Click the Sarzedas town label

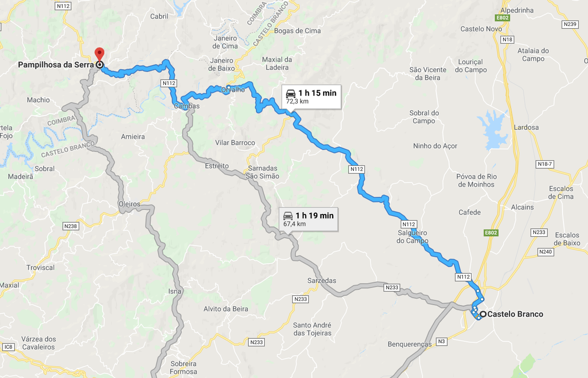pos(322,281)
